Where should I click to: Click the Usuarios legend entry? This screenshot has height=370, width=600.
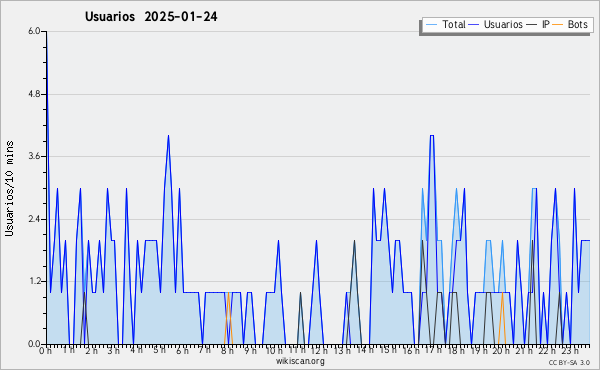click(496, 24)
